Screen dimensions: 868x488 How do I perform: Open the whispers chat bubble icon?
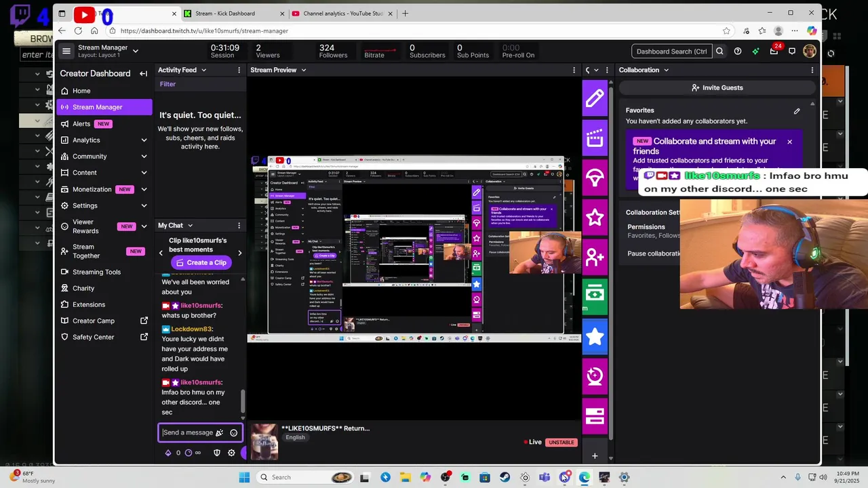pyautogui.click(x=791, y=51)
